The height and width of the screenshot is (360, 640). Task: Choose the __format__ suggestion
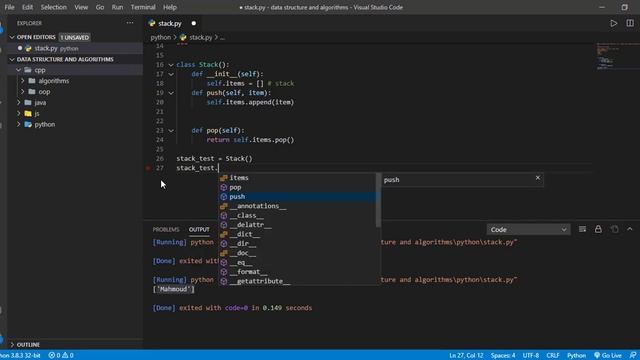pyautogui.click(x=297, y=271)
